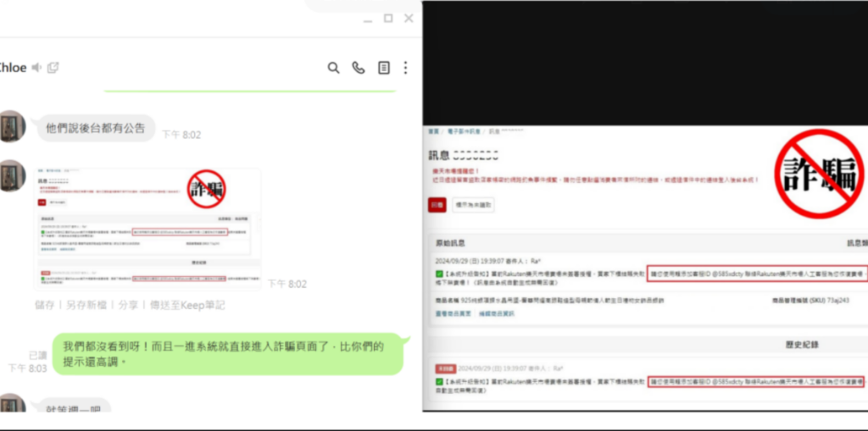Click 另存新檔 to save image as

[87, 305]
